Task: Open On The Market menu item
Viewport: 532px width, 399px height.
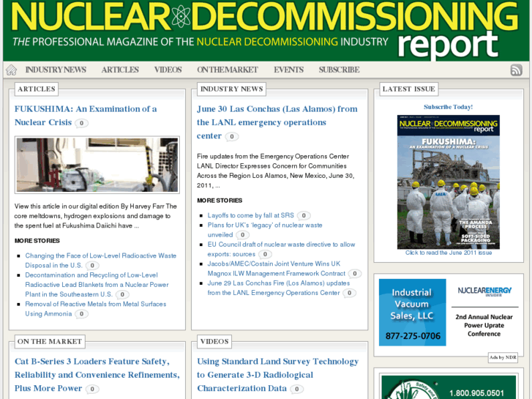Action: (228, 70)
